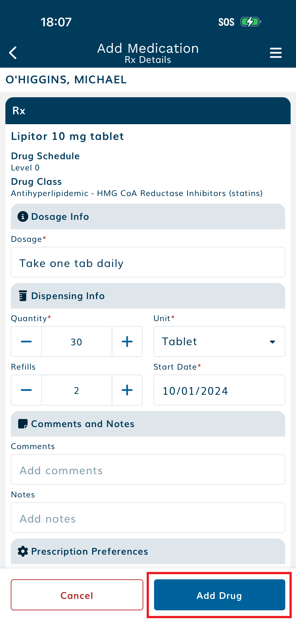Tap the Prescription Preferences gear icon
The image size is (296, 644).
(23, 551)
